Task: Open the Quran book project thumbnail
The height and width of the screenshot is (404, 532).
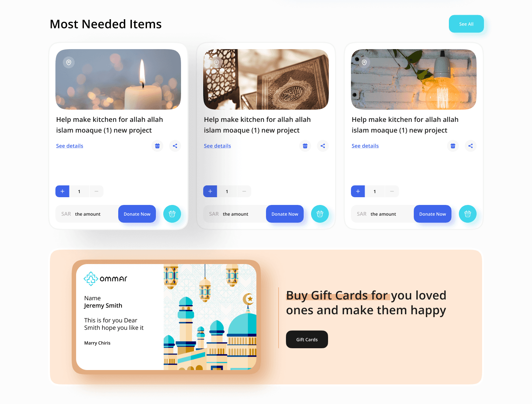Action: coord(266,79)
